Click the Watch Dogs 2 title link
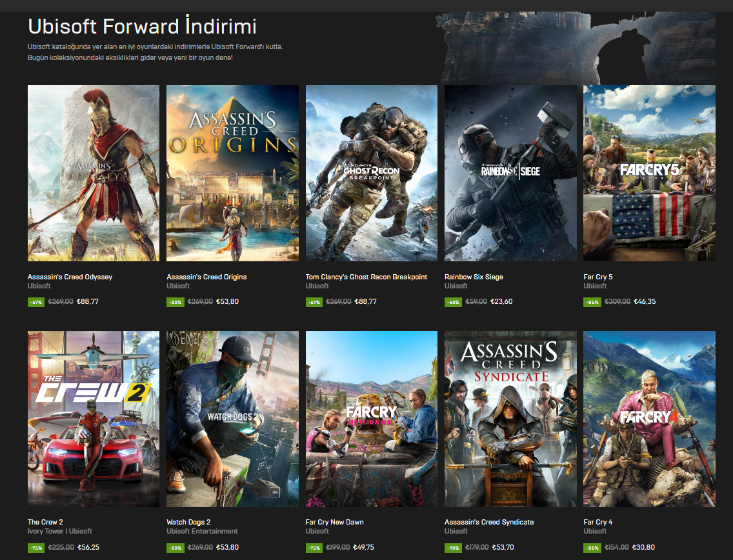733x560 pixels. (x=188, y=522)
